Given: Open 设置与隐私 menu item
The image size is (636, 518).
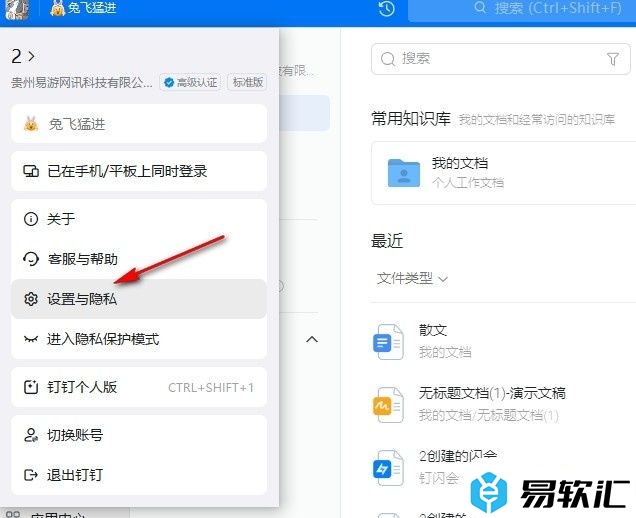Looking at the screenshot, I should pos(139,299).
